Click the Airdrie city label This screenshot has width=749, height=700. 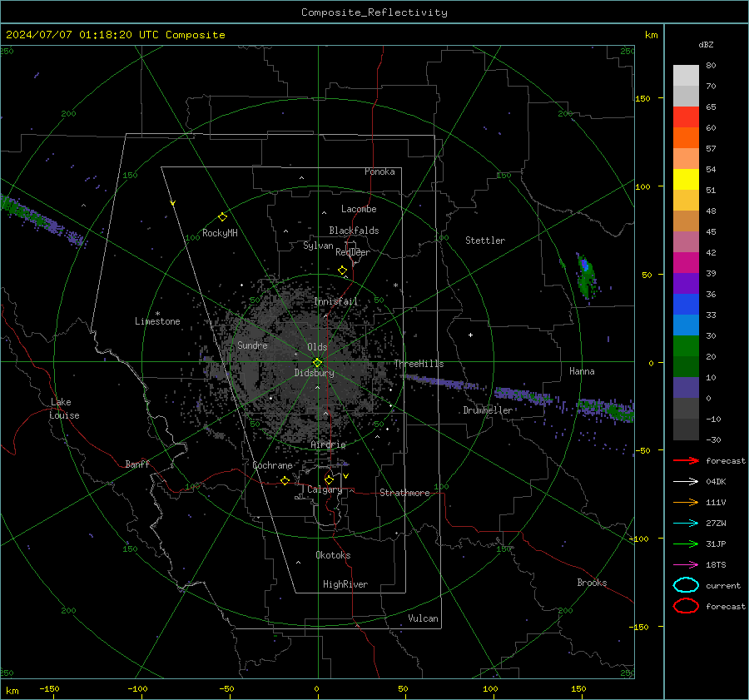click(x=328, y=444)
